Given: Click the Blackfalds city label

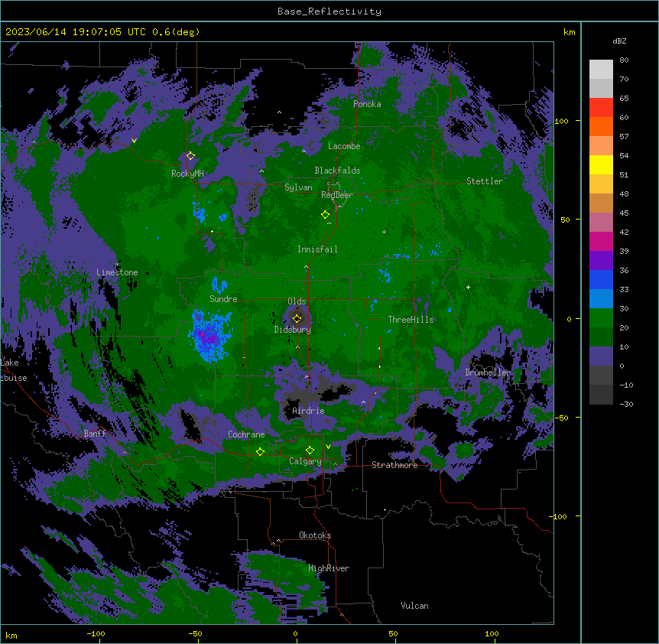Looking at the screenshot, I should point(337,171).
